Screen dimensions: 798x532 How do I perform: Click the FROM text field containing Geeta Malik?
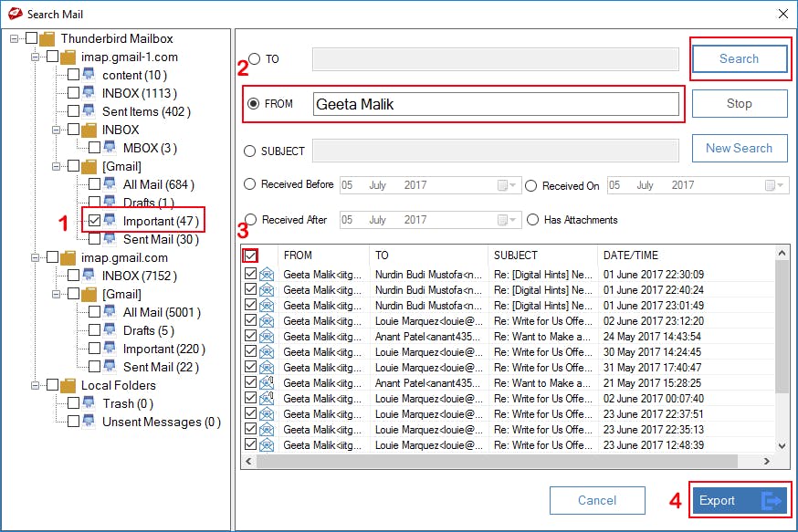pyautogui.click(x=496, y=104)
